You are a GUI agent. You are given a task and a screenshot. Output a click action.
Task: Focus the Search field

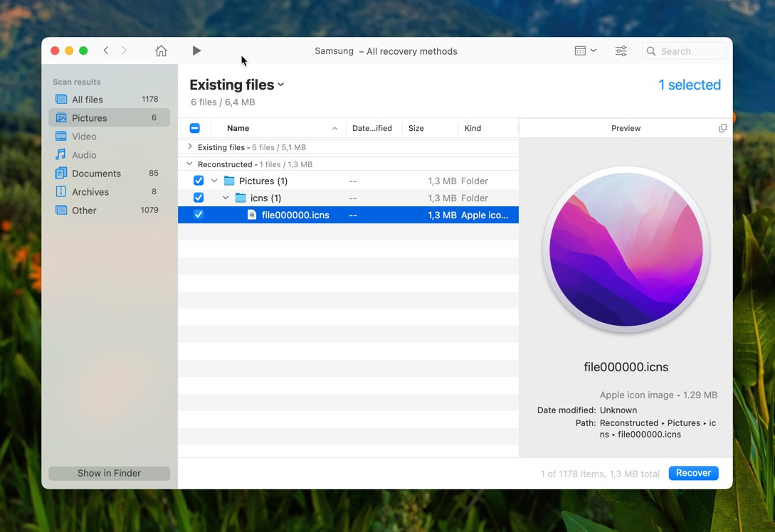[684, 51]
